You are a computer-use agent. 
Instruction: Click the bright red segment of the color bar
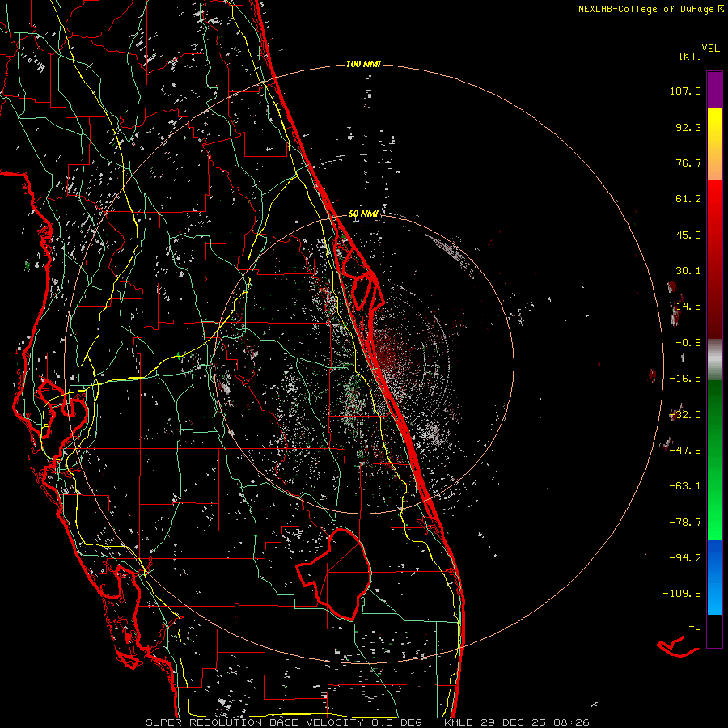click(714, 200)
